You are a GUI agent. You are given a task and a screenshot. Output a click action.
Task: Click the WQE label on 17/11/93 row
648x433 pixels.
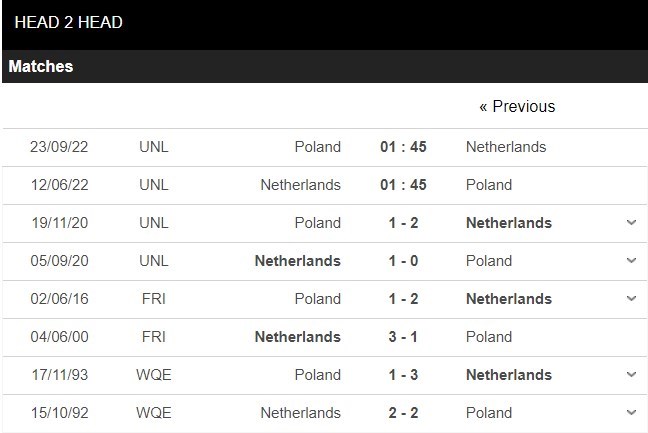pos(154,375)
